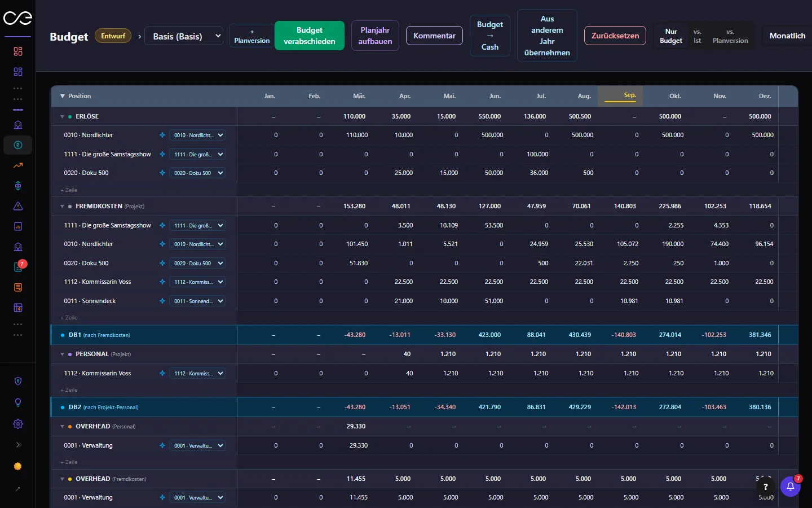Viewport: 812px width, 508px height.
Task: Select the Jun. month column header
Action: 495,96
